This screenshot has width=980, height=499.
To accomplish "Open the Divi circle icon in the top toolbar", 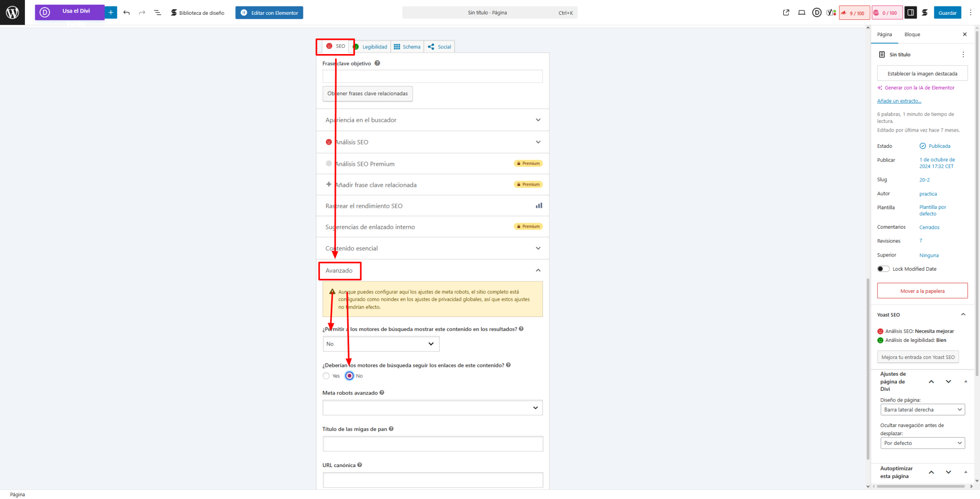I will 817,12.
